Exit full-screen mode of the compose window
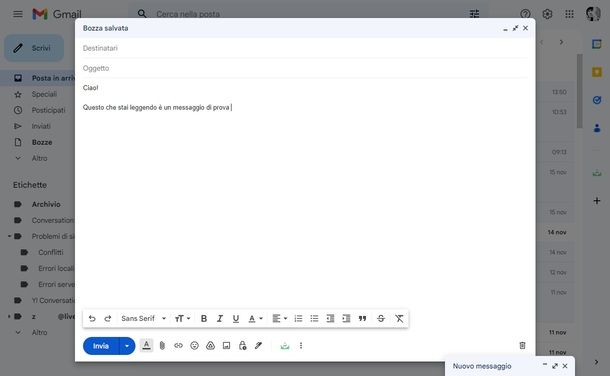610x376 pixels. point(515,28)
